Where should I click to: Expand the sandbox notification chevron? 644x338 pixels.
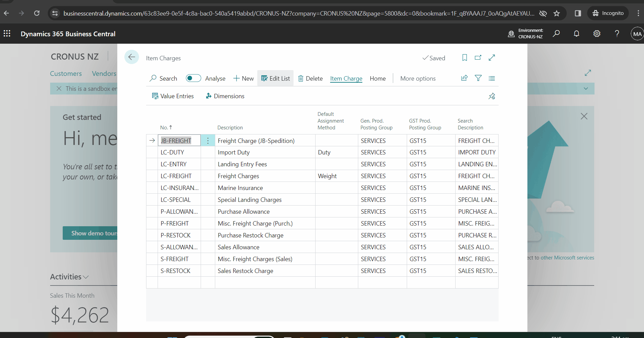click(x=586, y=88)
